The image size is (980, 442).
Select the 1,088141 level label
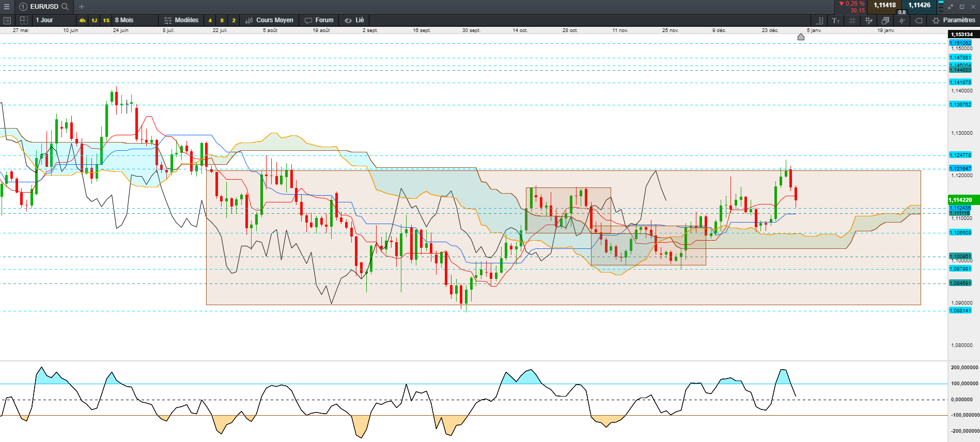(x=960, y=311)
